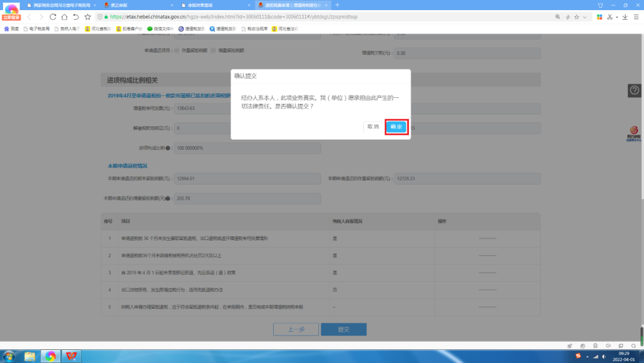Expand the address bar dropdown chevron
The width and height of the screenshot is (644, 363).
click(584, 17)
